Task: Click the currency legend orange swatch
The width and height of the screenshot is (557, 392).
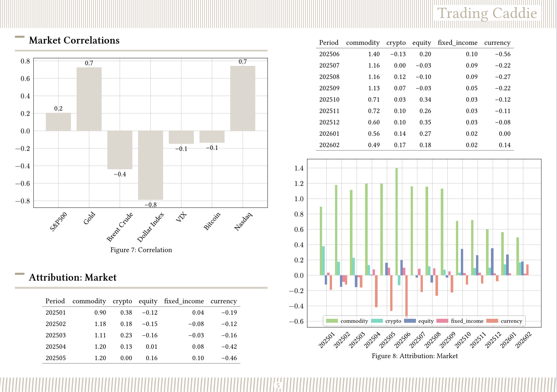Action: [x=492, y=321]
